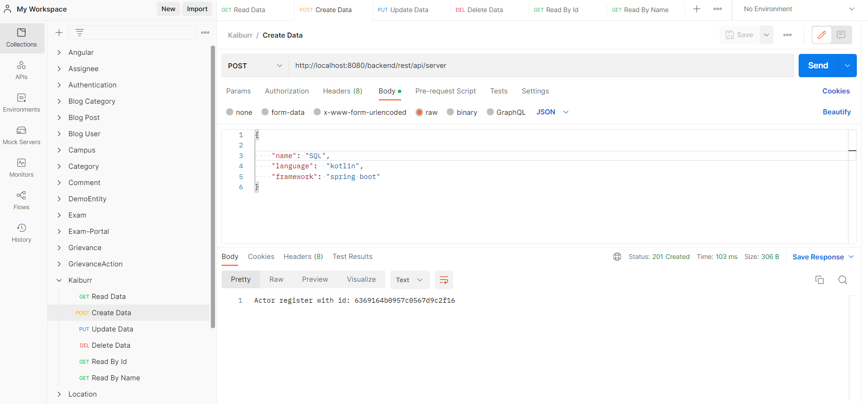Click the New button
The width and height of the screenshot is (868, 404).
point(168,9)
